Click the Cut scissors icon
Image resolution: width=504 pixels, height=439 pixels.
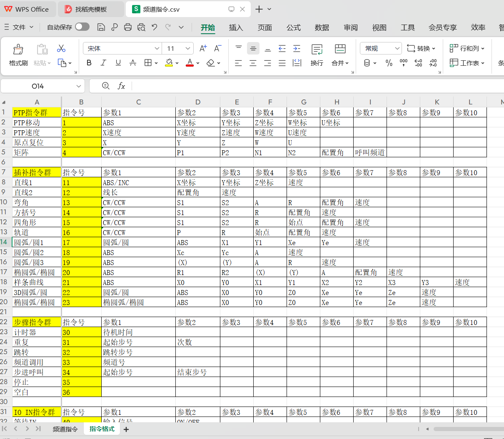click(x=61, y=48)
